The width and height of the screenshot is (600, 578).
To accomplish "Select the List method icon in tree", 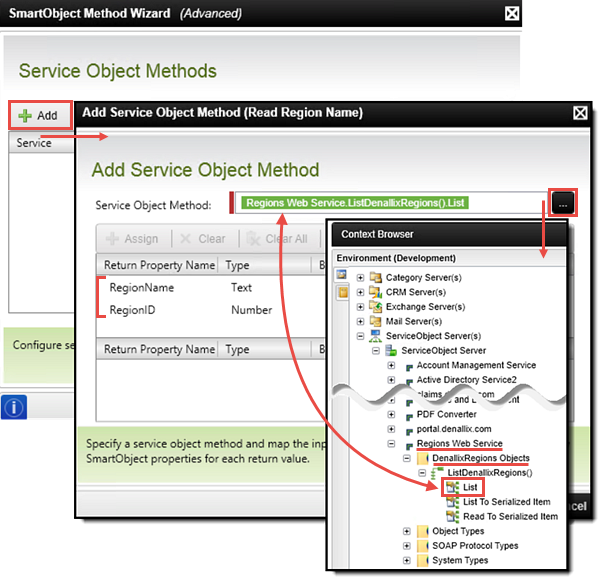I will (451, 487).
